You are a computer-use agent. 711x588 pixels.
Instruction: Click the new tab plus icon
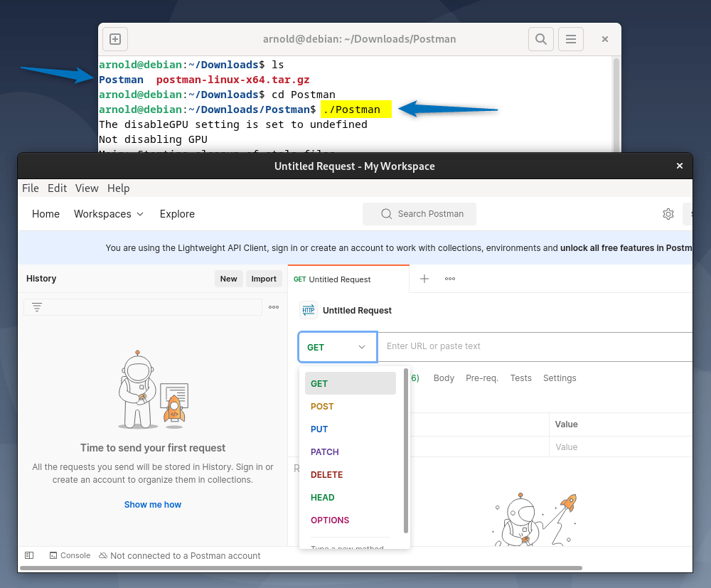tap(424, 279)
